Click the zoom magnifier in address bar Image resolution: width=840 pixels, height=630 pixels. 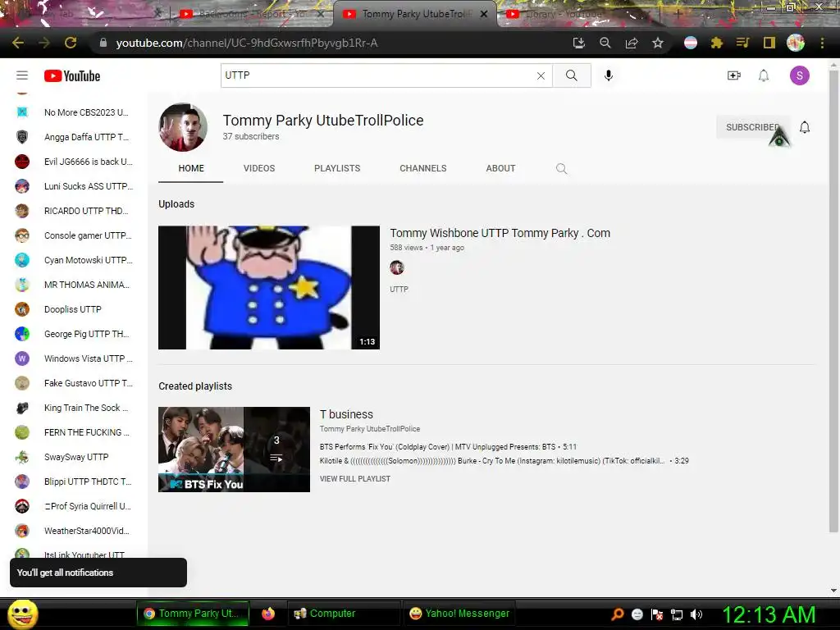(605, 43)
